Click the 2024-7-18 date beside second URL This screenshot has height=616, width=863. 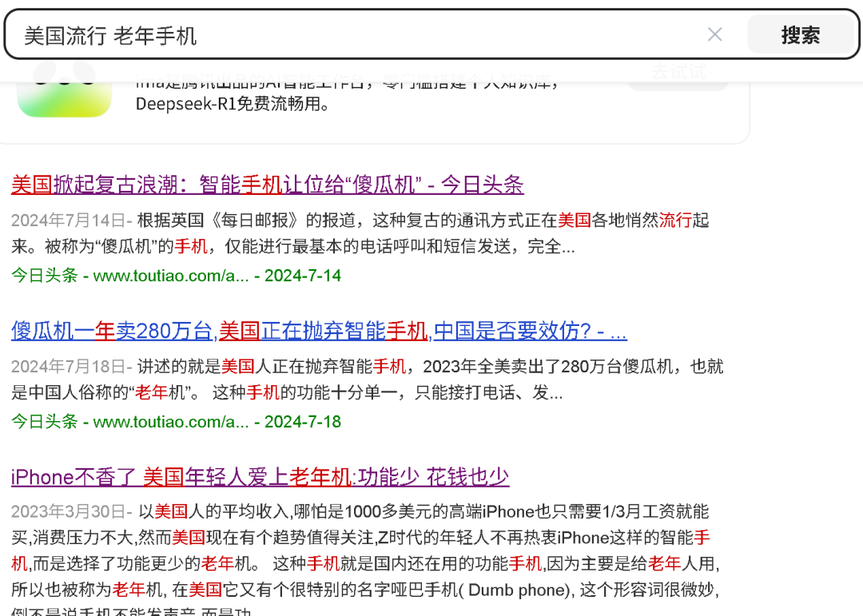click(299, 422)
